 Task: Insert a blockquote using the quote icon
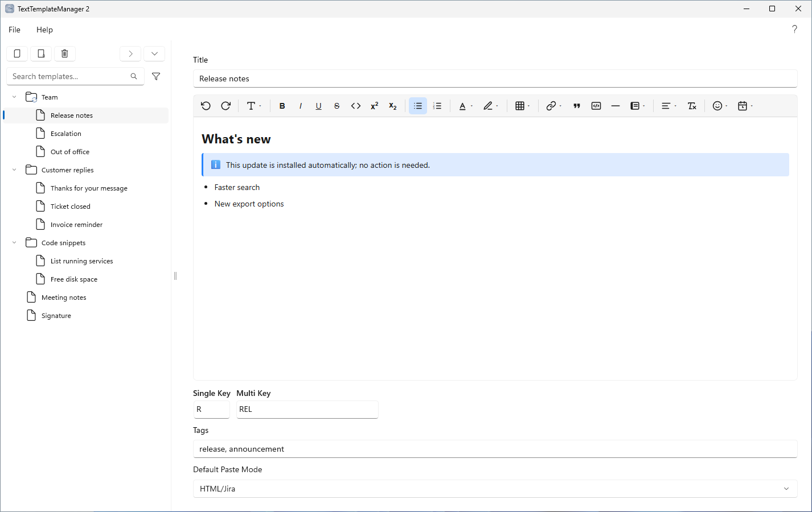(577, 106)
